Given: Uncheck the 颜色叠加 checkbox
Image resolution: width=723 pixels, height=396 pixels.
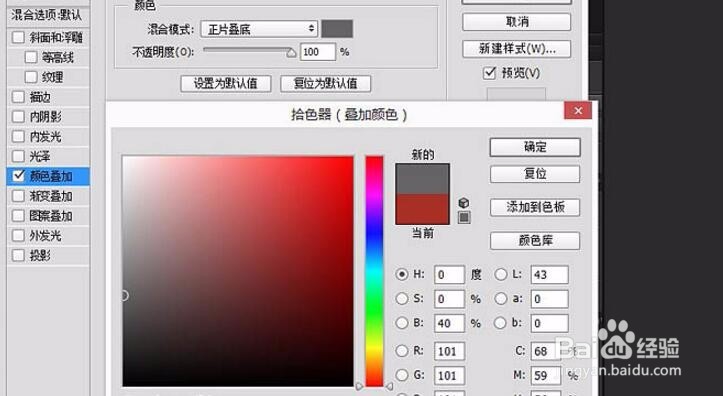Looking at the screenshot, I should [18, 176].
